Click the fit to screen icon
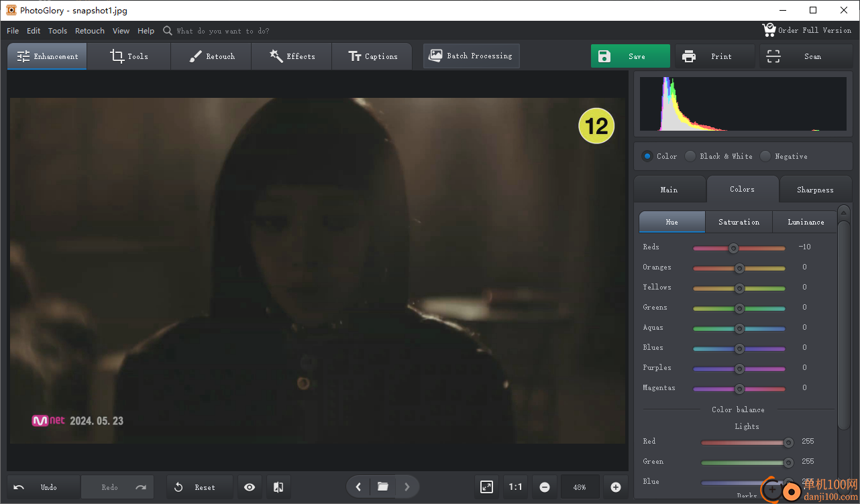Screen dimensions: 860x504 click(487, 487)
